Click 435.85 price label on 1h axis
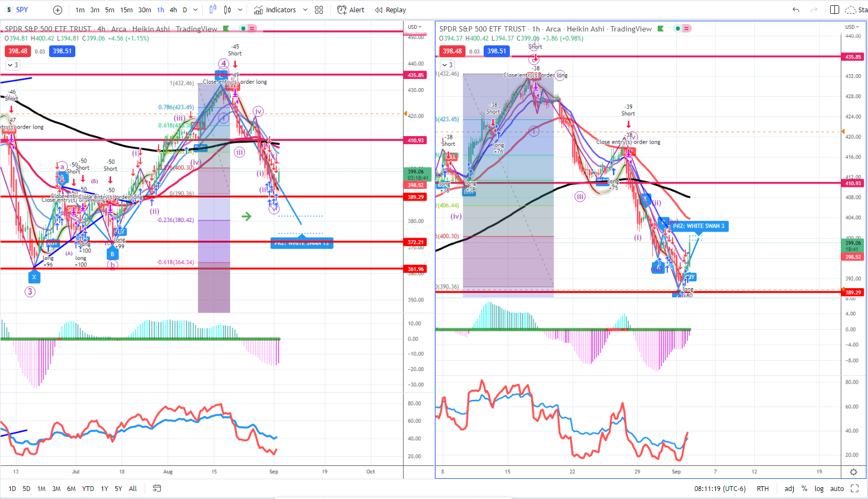868x499 pixels. [x=853, y=57]
